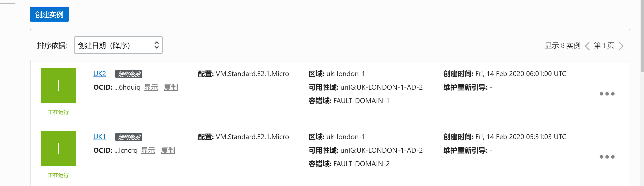Screen dimensions: 644x186
Task: Open the actions menu for UK2
Action: (x=607, y=94)
